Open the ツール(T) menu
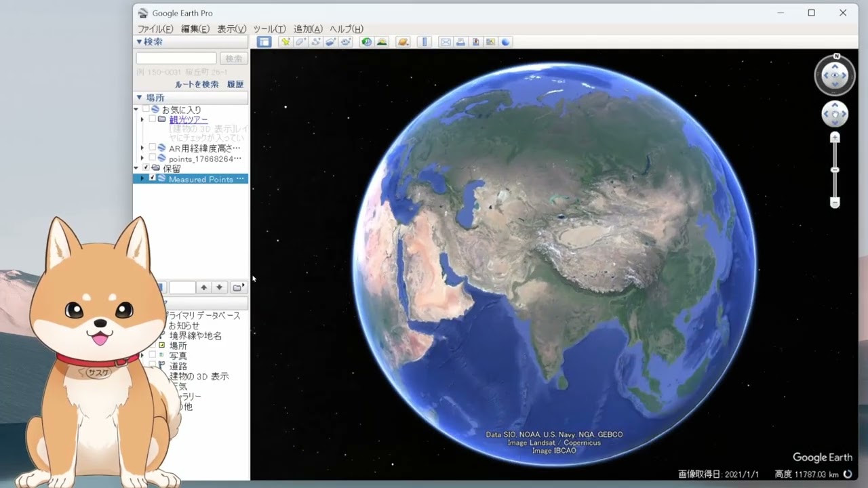 pos(270,29)
